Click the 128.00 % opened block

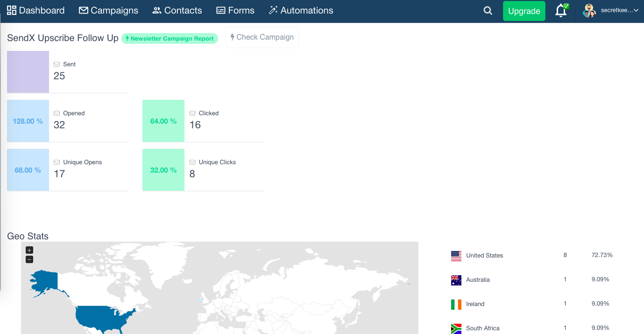(28, 121)
